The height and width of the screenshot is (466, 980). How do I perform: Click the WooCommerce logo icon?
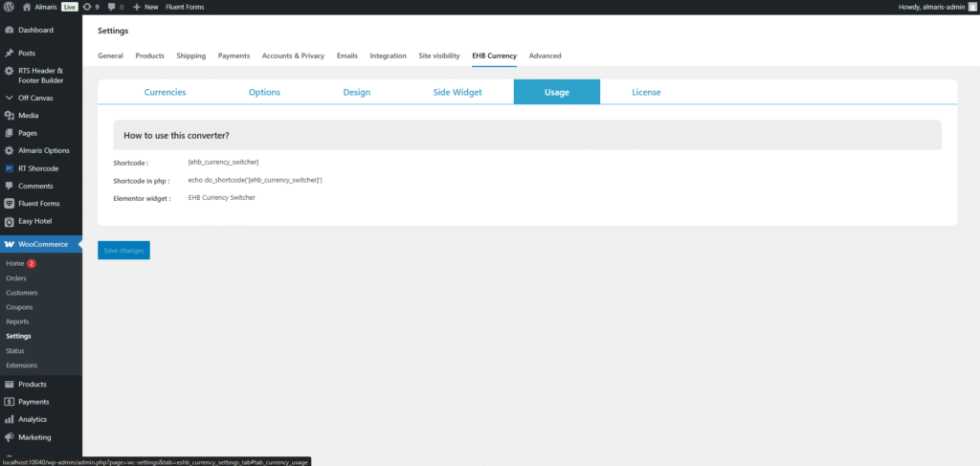[9, 244]
